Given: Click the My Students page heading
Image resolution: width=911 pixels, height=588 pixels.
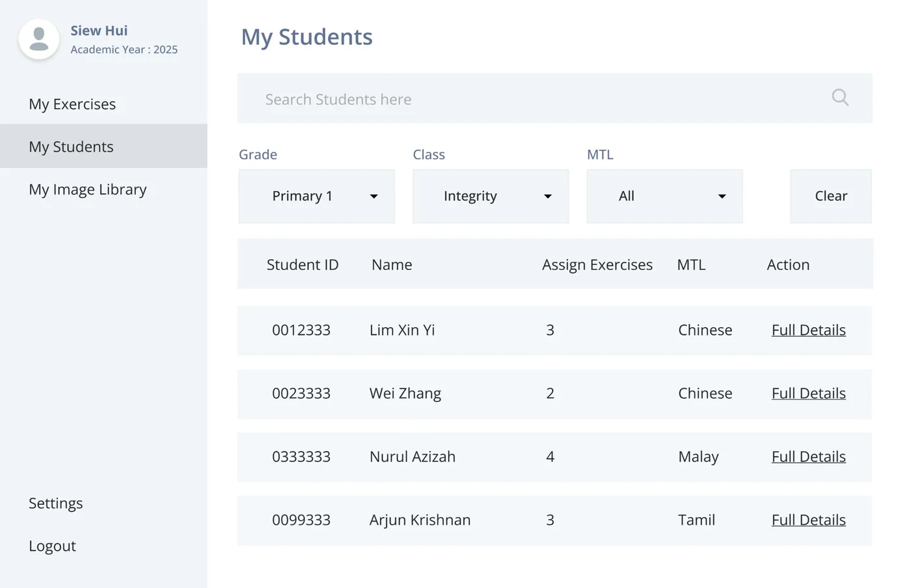Looking at the screenshot, I should tap(307, 38).
